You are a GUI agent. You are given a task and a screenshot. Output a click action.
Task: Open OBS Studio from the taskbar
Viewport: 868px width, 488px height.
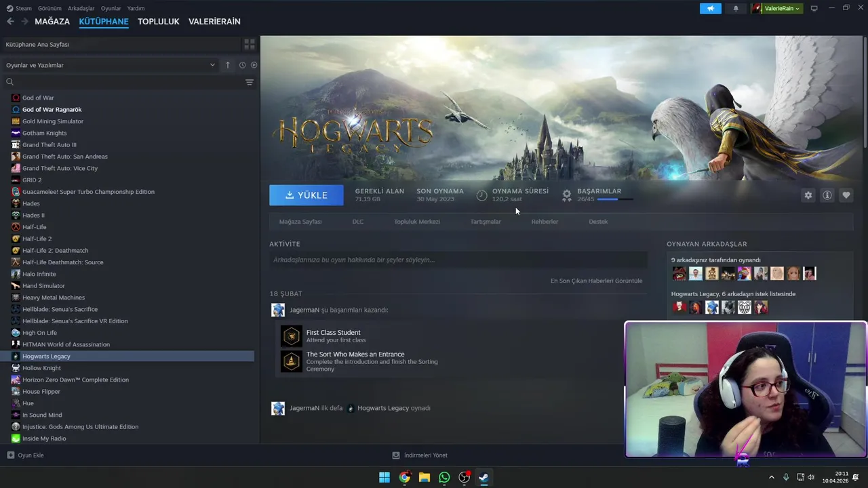(x=465, y=477)
